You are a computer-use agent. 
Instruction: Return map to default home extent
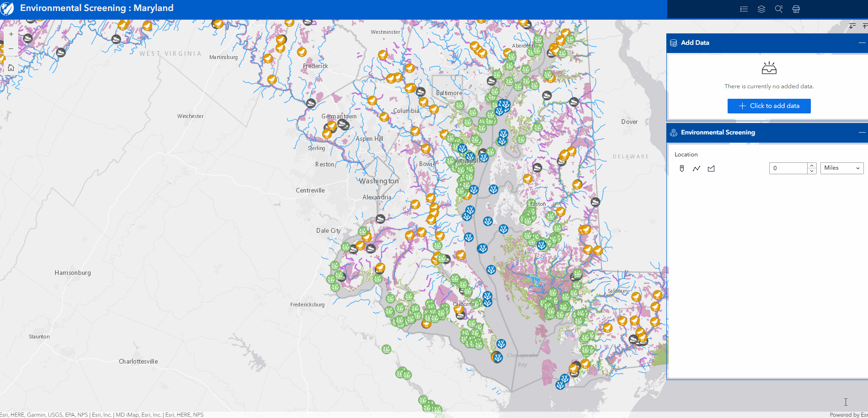click(11, 68)
